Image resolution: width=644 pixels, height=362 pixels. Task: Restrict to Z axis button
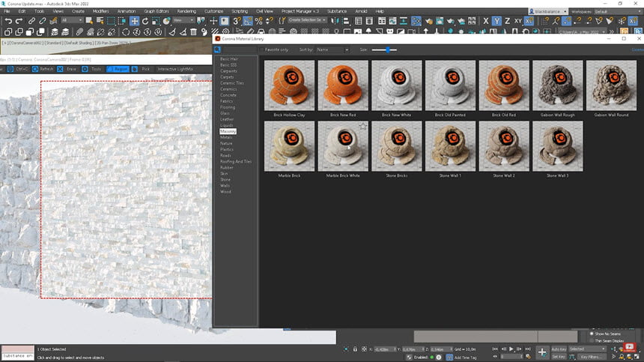pos(507,21)
